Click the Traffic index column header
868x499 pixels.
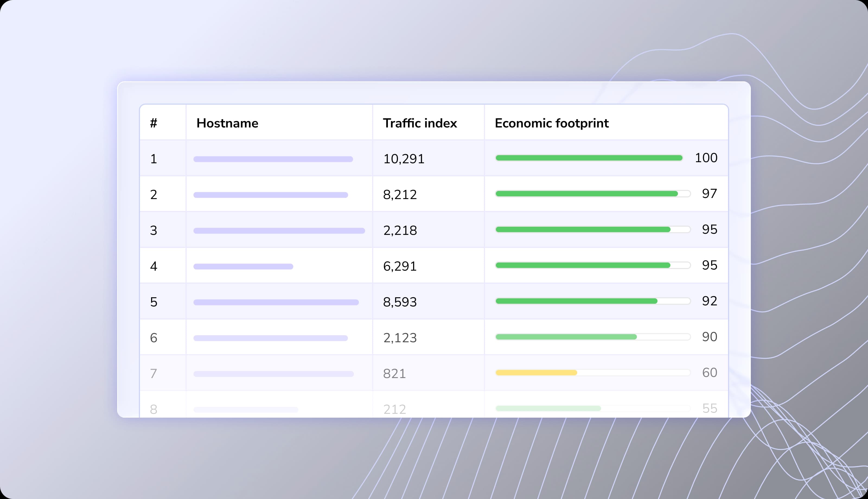coord(420,123)
